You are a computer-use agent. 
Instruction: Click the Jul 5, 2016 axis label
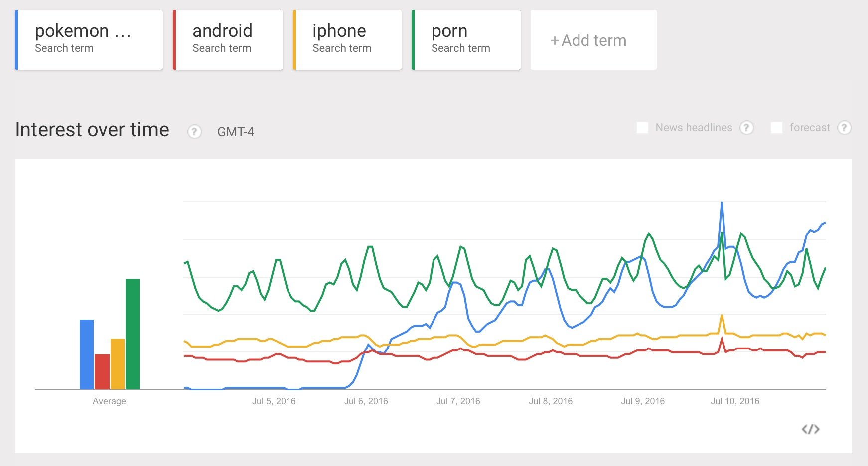[274, 401]
